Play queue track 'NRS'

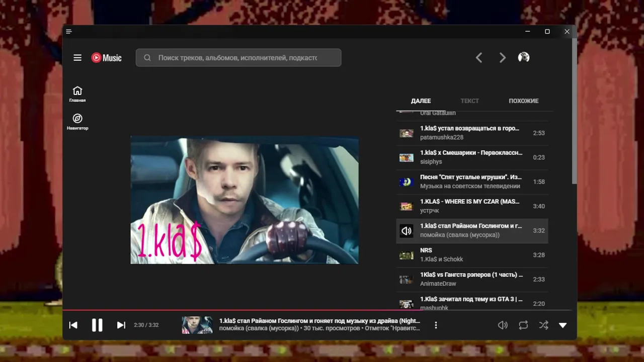coord(472,254)
